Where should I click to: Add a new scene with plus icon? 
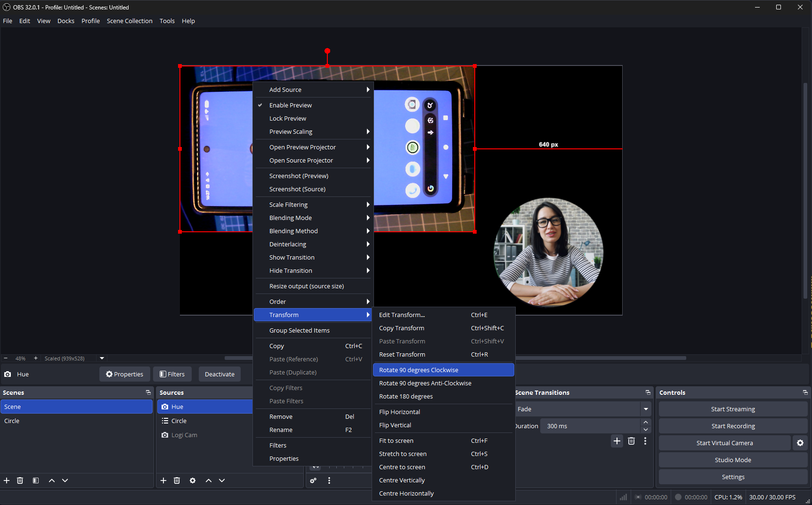(7, 481)
